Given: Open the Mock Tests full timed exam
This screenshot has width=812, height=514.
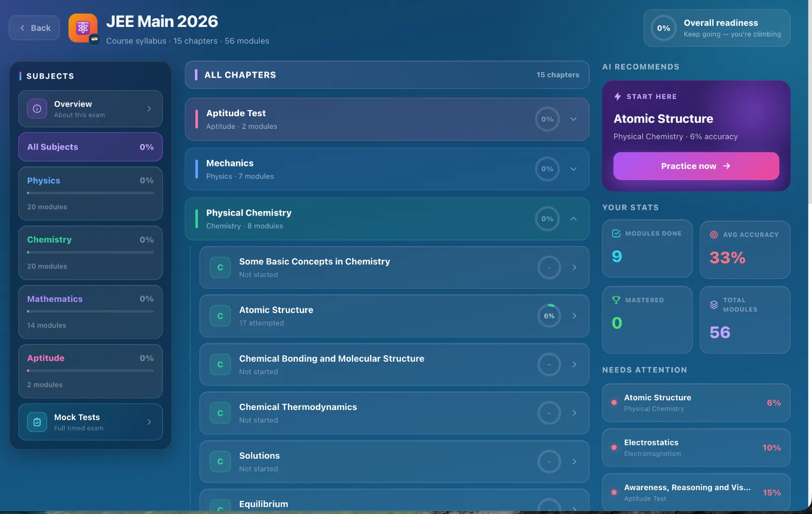Looking at the screenshot, I should pyautogui.click(x=90, y=422).
